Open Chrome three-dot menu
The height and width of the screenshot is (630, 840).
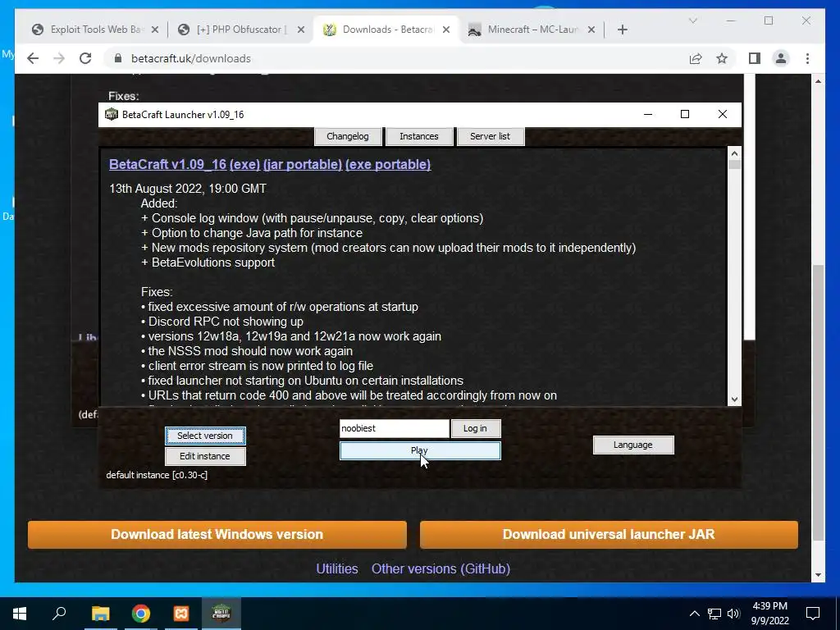point(807,58)
